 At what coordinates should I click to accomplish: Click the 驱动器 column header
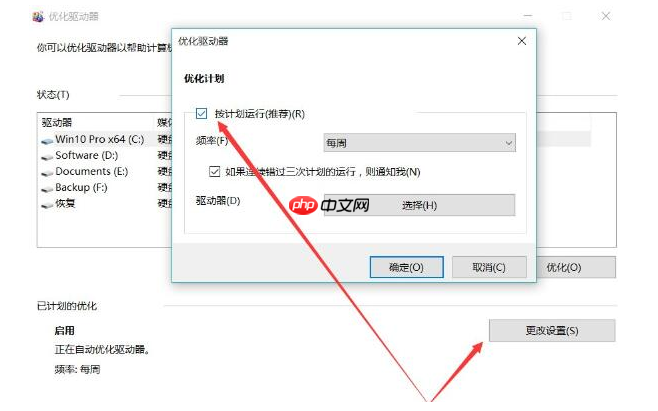57,123
